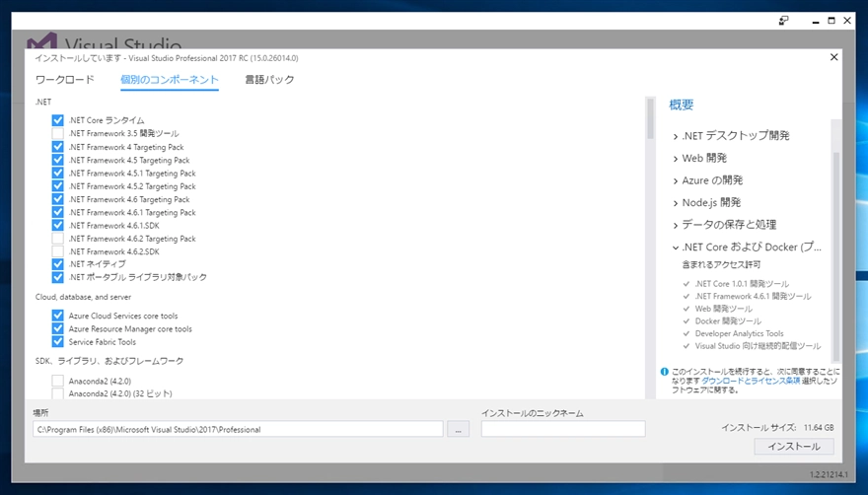Uncheck .NET ネイティブ checkbox
This screenshot has width=868, height=495.
pyautogui.click(x=57, y=264)
